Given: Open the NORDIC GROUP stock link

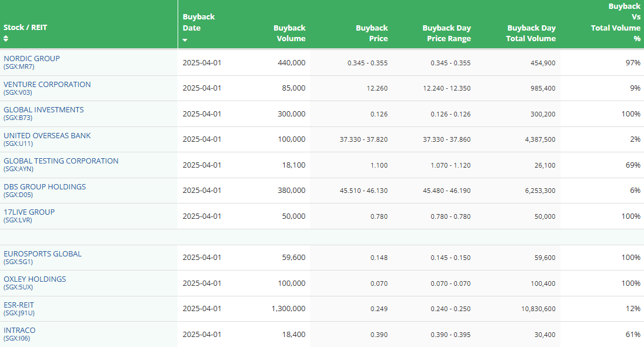Looking at the screenshot, I should tap(32, 58).
